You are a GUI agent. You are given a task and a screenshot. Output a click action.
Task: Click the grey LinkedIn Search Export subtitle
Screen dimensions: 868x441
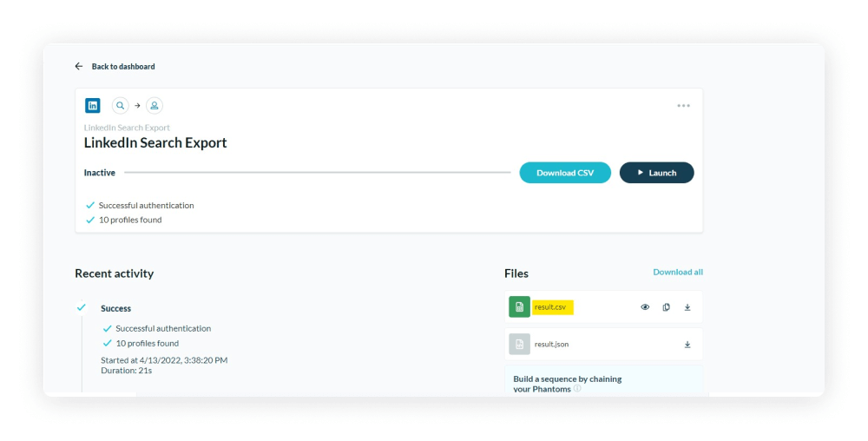point(127,128)
